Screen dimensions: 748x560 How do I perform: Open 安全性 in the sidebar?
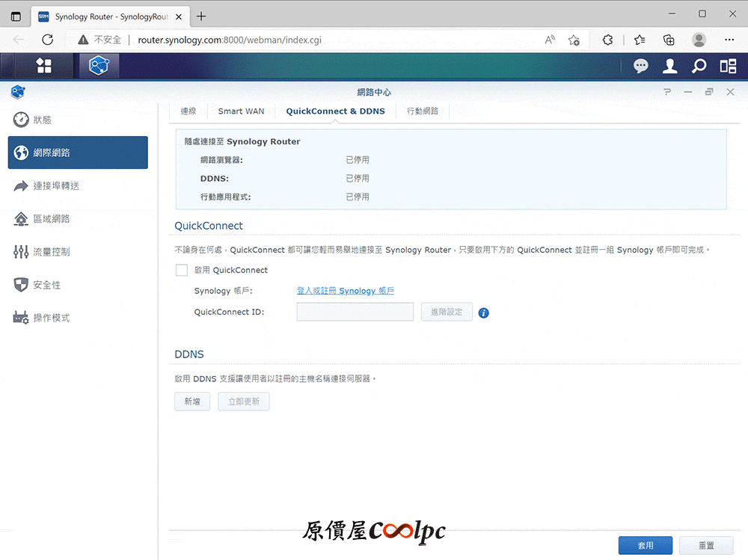point(78,285)
